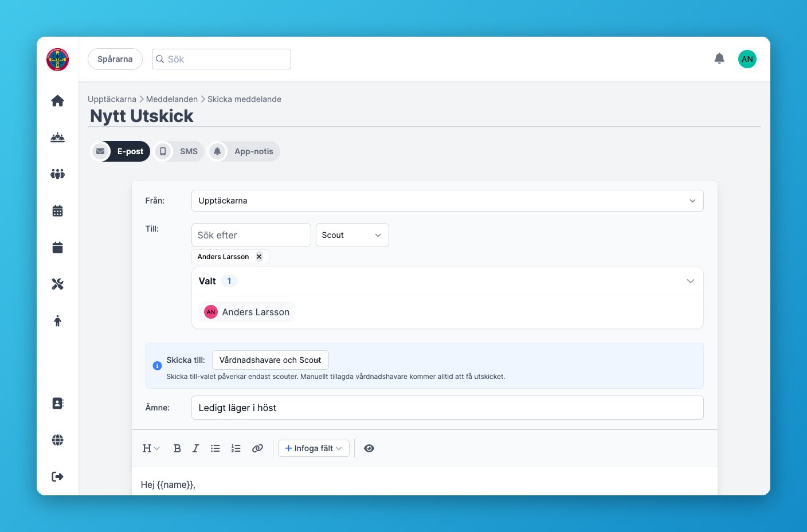The height and width of the screenshot is (532, 807).
Task: Toggle italic formatting in editor toolbar
Action: (x=195, y=448)
